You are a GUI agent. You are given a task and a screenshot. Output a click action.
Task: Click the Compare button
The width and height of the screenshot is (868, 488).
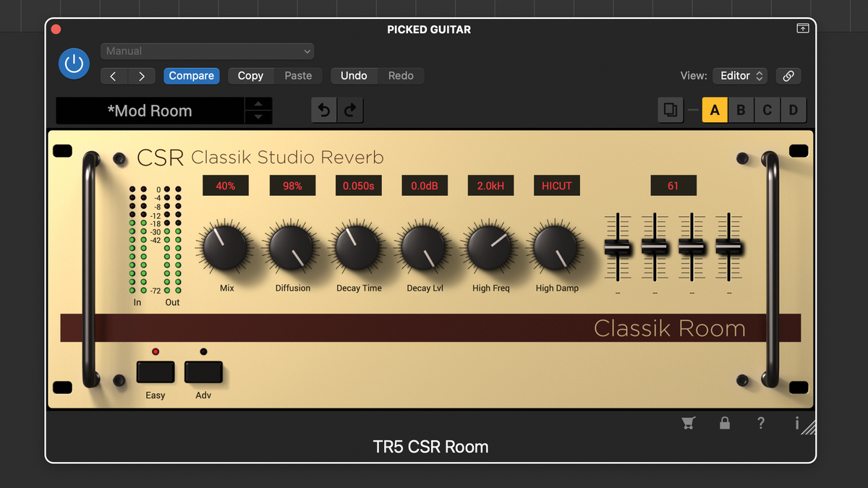191,75
